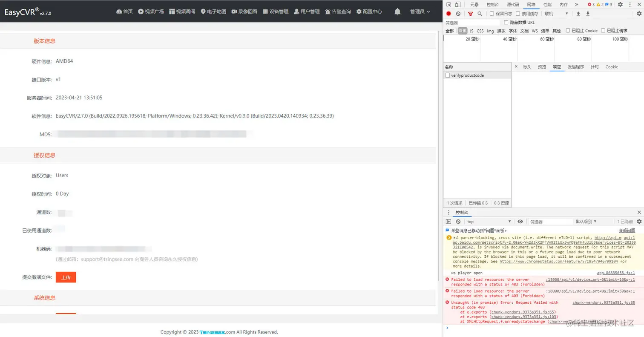Viewport: 644px width, 337px height.
Task: Clear the console output
Action: [x=458, y=222]
